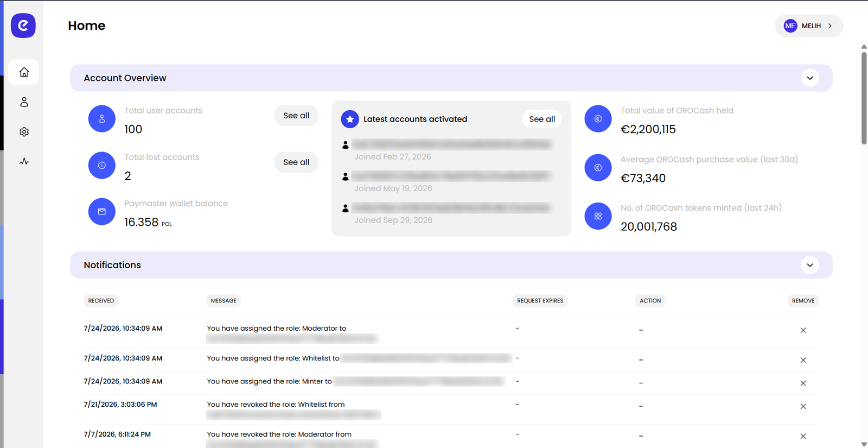Remove the Moderator revoked notification
868x448 pixels.
click(x=803, y=436)
